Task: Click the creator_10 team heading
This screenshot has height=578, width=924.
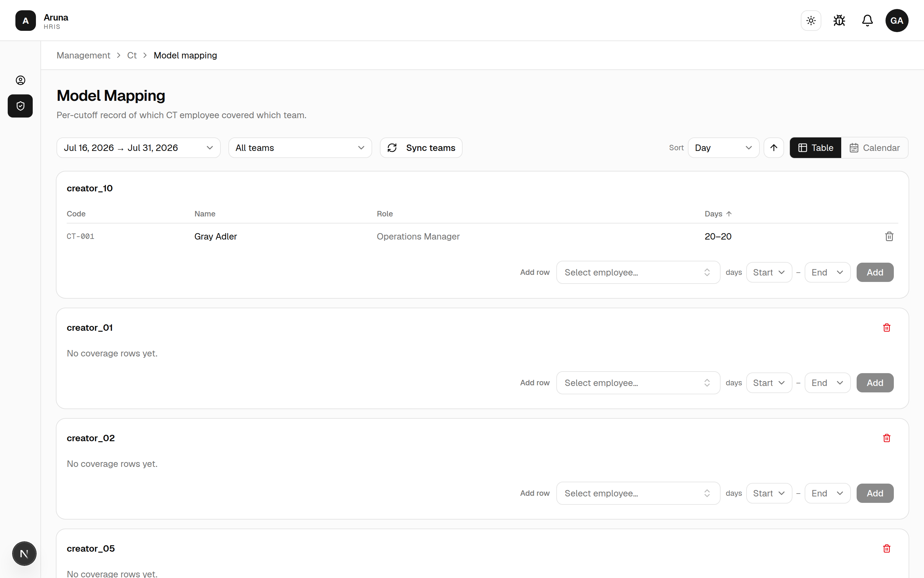Action: pos(90,188)
